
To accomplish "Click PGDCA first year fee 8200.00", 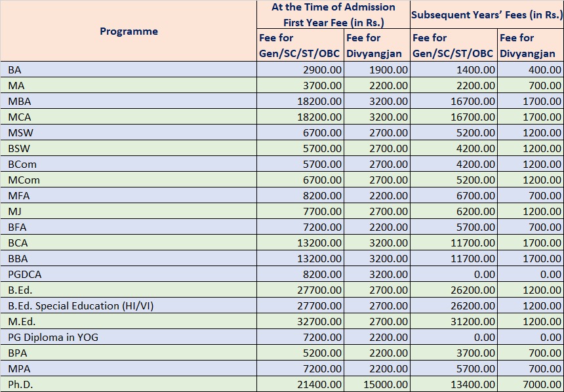I will coord(300,274).
